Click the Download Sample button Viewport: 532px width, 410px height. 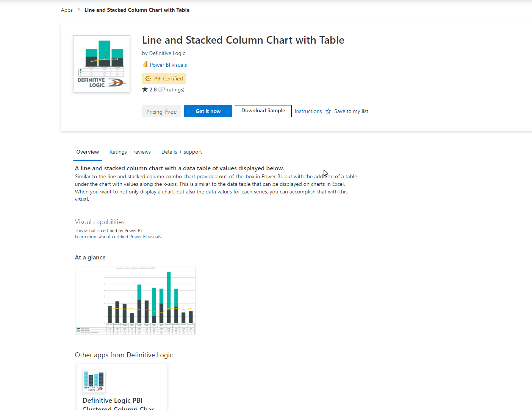coord(263,111)
